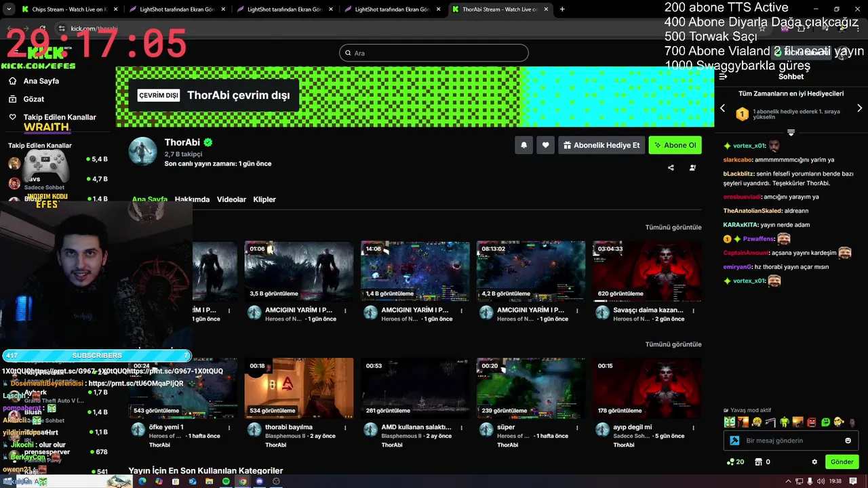Show hidden tray icons chevron
Image resolution: width=868 pixels, height=488 pixels.
click(788, 481)
